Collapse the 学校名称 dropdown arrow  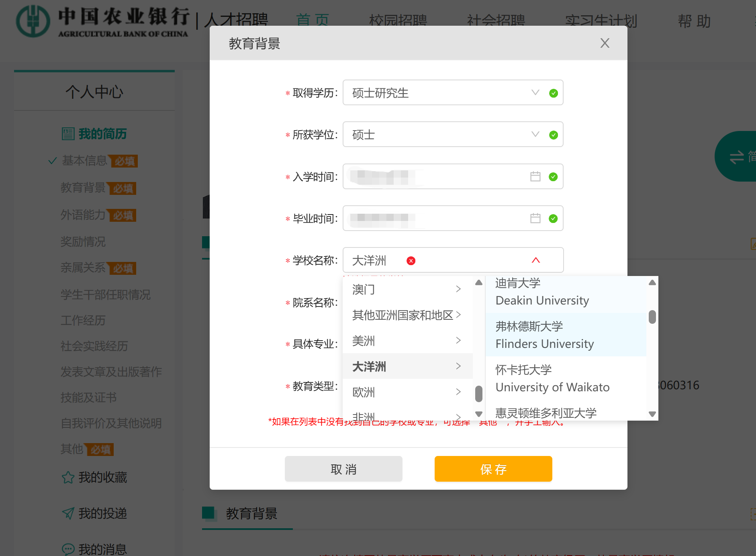(535, 260)
